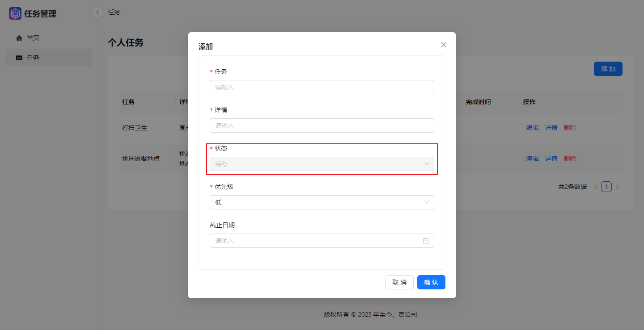Click 编辑 for the 打扫卫生 task
Viewport: 644px width, 330px height.
533,127
